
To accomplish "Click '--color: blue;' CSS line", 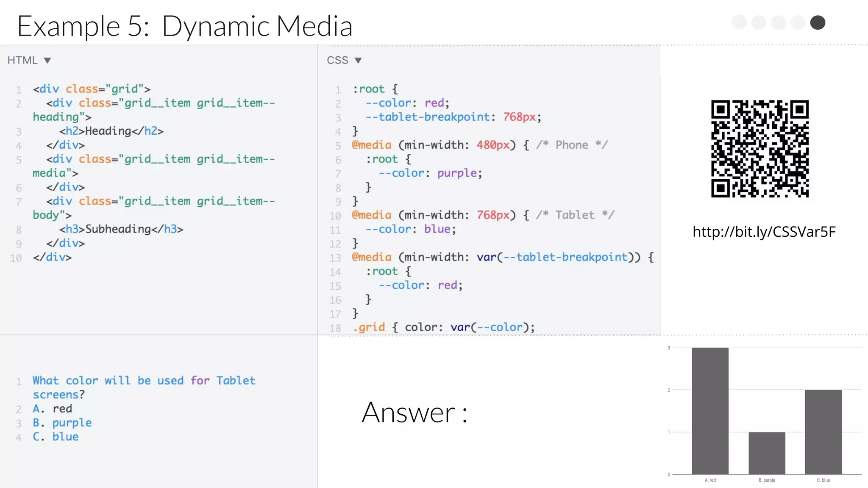I will 411,229.
